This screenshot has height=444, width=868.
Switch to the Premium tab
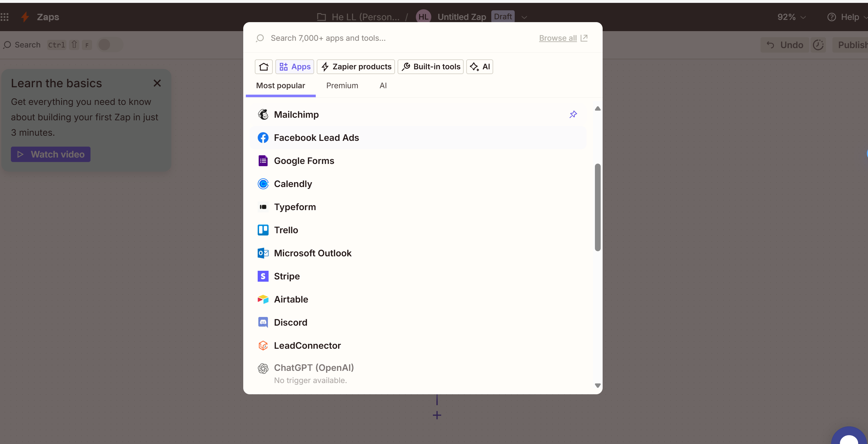342,86
